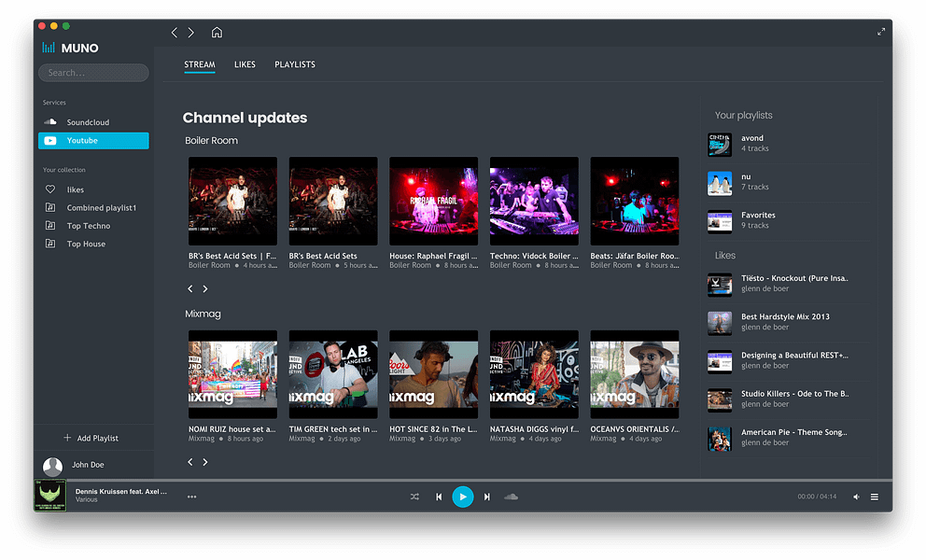Viewport: 926px width, 560px height.
Task: Show next Mixmag videos
Action: (205, 462)
